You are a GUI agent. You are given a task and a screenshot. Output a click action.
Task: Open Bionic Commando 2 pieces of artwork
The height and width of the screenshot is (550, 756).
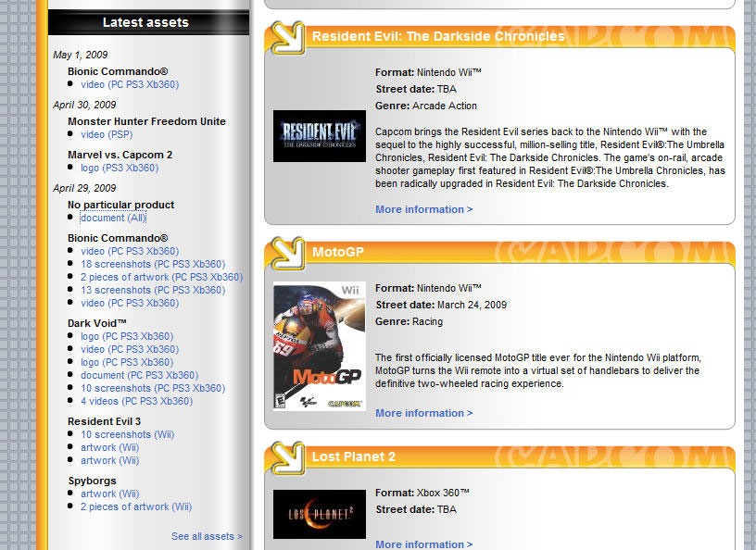tap(161, 277)
